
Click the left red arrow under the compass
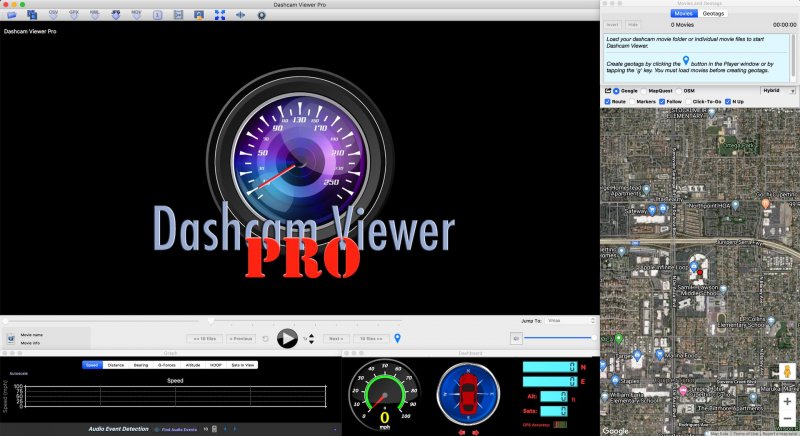click(x=462, y=432)
